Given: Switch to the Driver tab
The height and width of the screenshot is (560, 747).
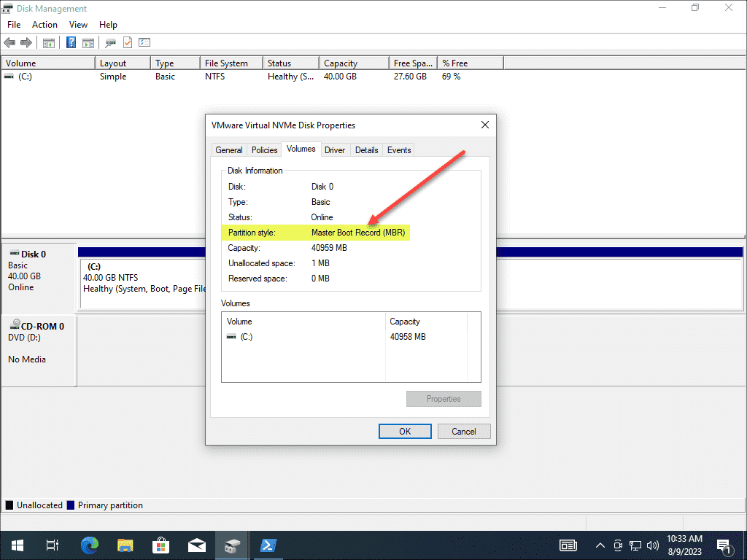Looking at the screenshot, I should [x=334, y=150].
